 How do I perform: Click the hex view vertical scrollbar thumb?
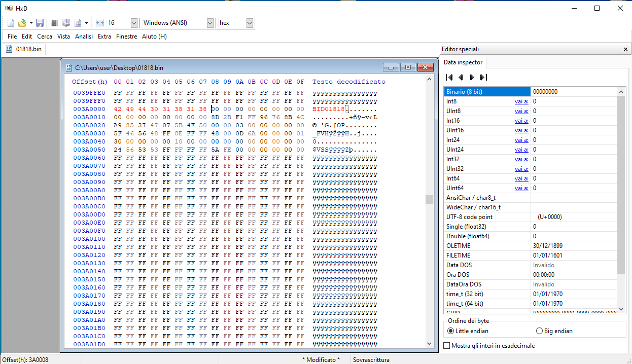point(429,199)
